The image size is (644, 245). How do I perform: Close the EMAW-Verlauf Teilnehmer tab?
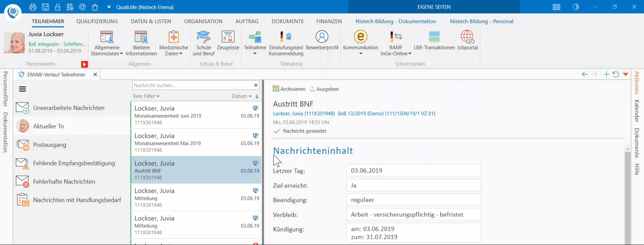[x=95, y=74]
